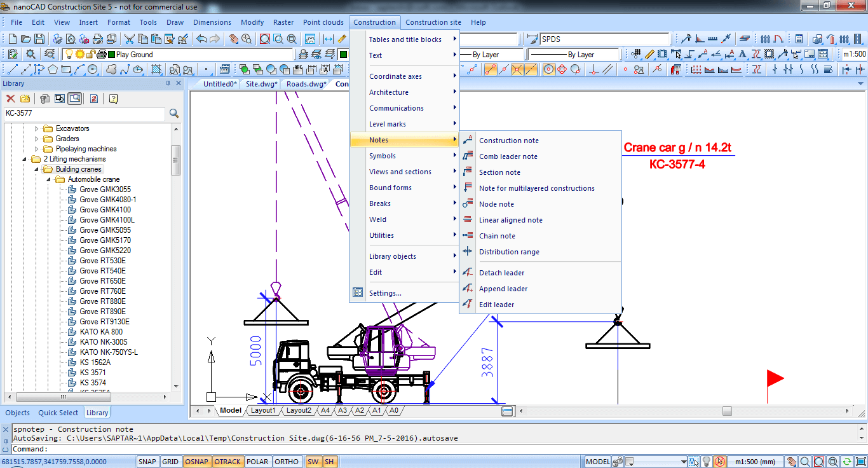Toggle OTRACK in the status bar
The height and width of the screenshot is (468, 868).
tap(227, 462)
